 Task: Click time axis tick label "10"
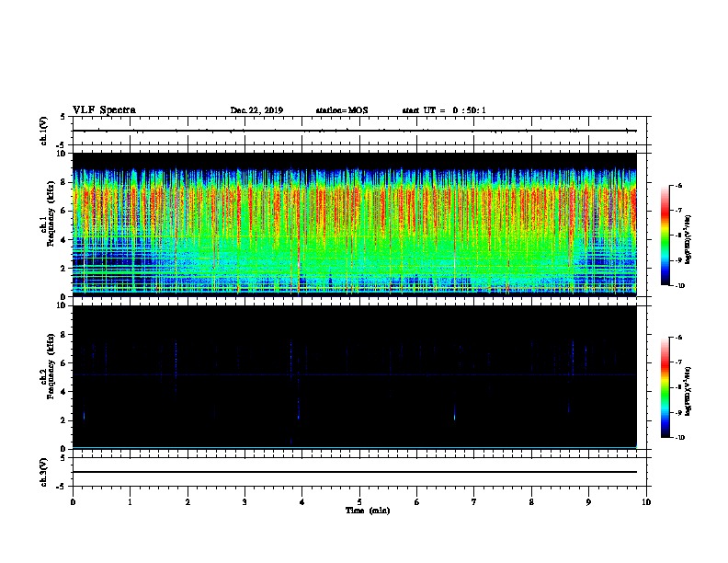click(x=646, y=502)
